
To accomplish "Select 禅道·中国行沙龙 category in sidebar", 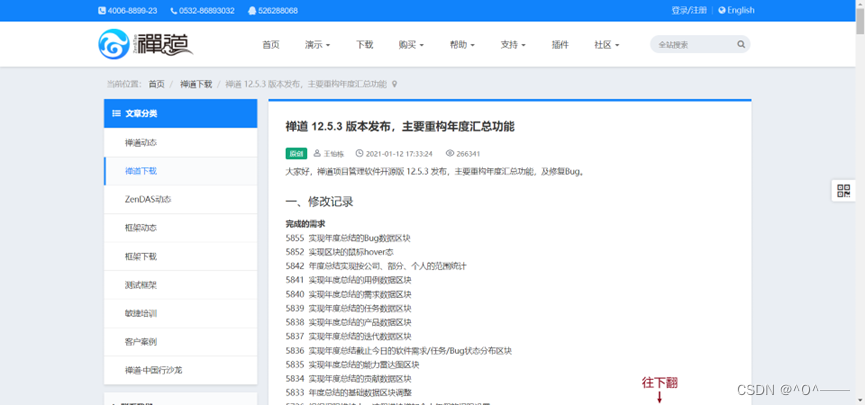I will pyautogui.click(x=180, y=370).
